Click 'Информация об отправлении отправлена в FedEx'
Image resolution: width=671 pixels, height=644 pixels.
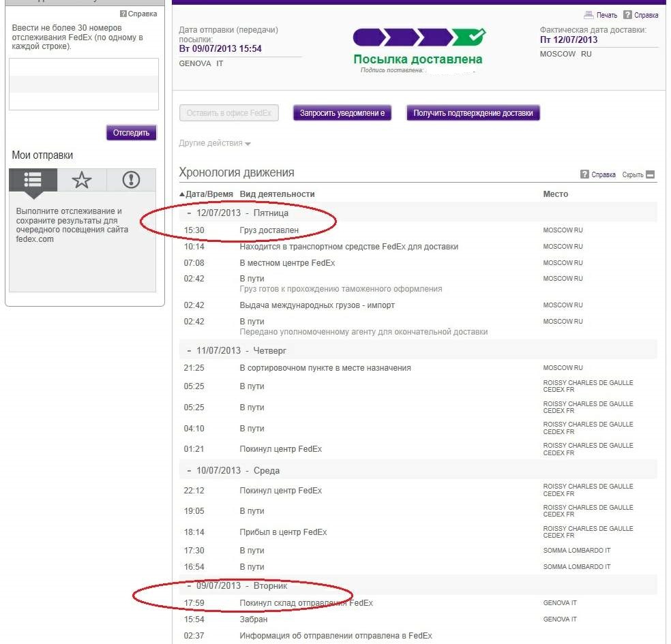[336, 636]
